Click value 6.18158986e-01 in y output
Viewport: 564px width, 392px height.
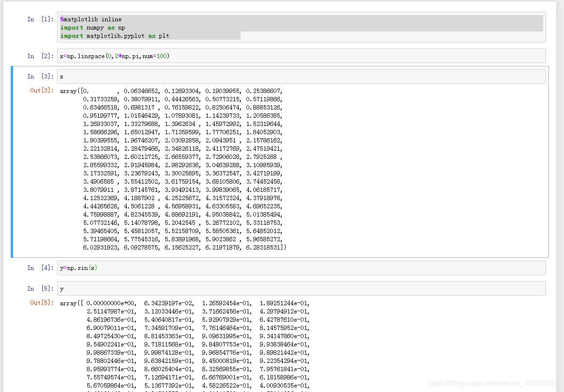(283, 377)
